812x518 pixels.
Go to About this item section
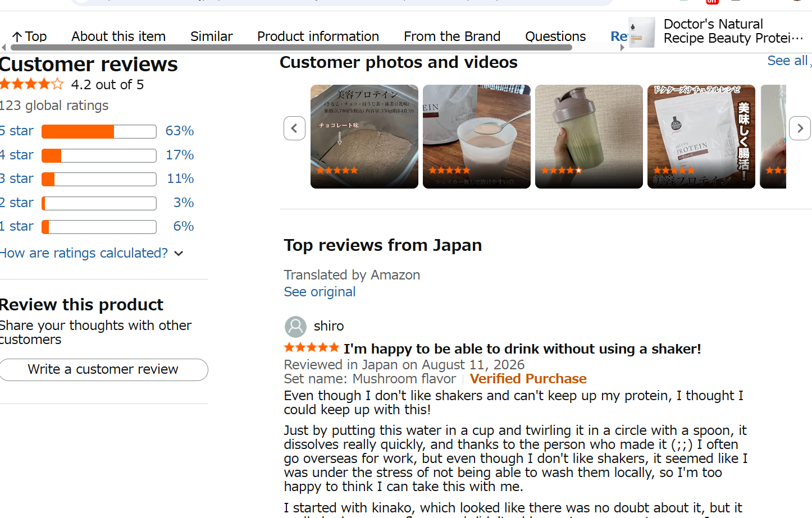118,36
